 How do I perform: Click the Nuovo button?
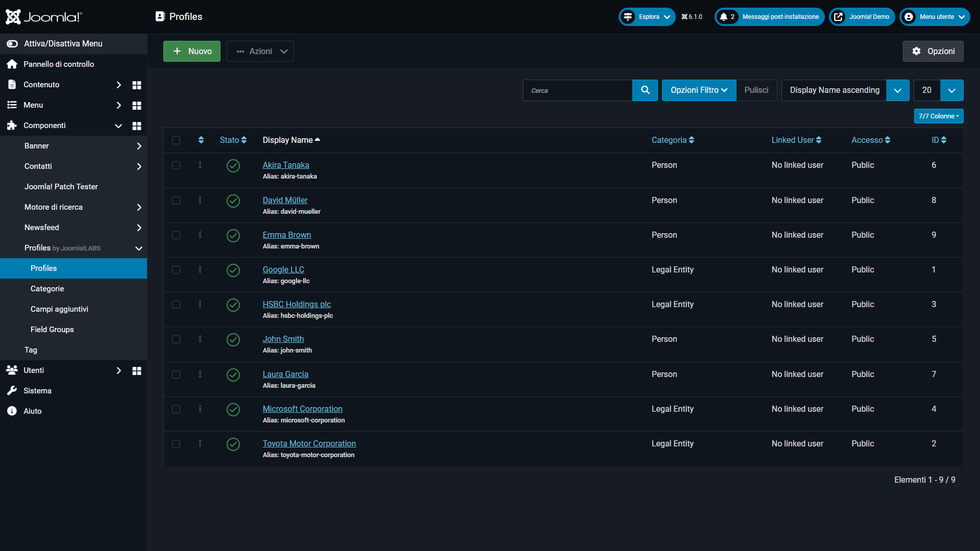point(192,51)
